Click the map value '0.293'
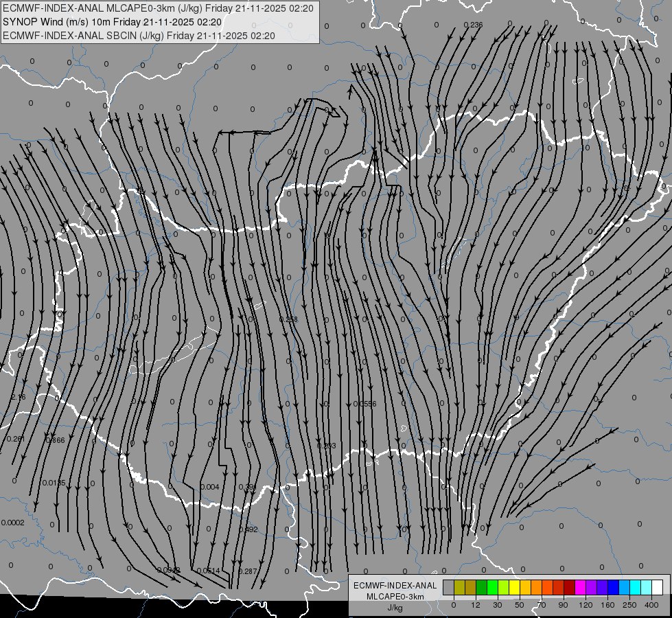This screenshot has height=618, width=672. tap(327, 446)
